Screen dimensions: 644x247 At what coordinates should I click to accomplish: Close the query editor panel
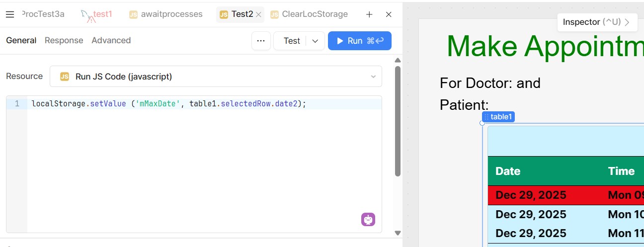389,14
